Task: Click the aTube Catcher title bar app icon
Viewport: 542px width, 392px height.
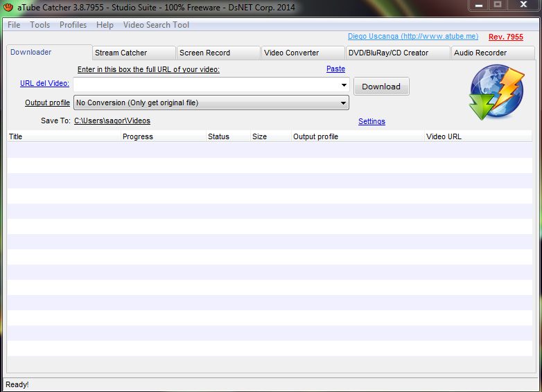Action: [8, 7]
